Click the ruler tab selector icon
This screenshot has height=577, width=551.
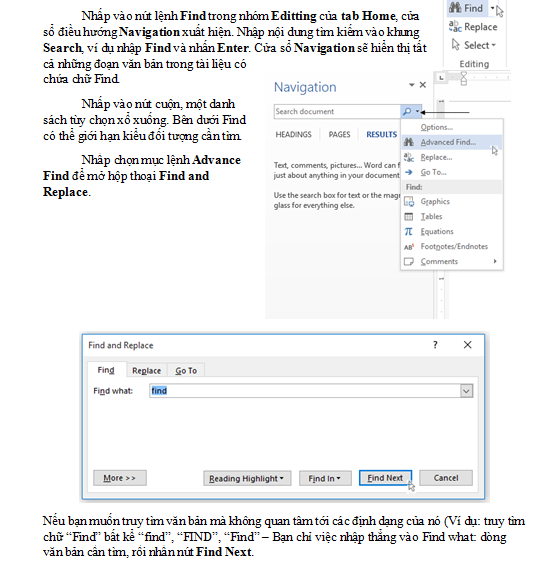click(441, 77)
